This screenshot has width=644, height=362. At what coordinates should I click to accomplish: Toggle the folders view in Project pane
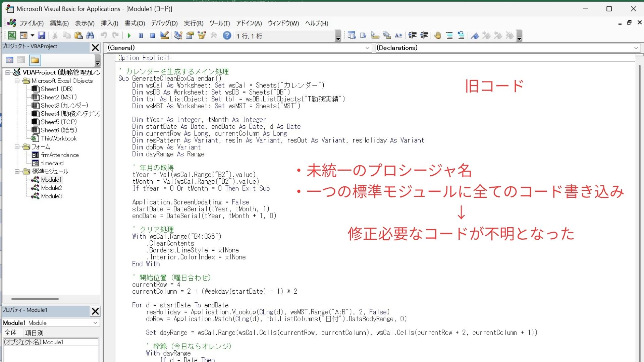click(x=35, y=60)
